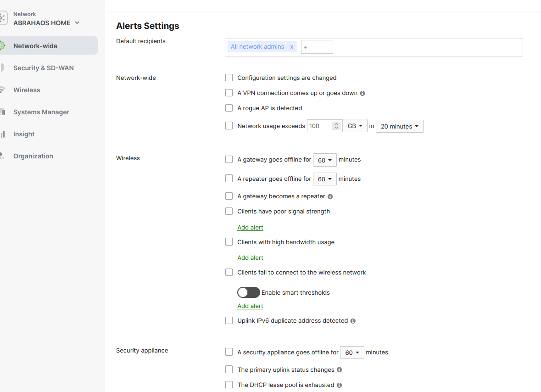
Task: Select the Network-wide globe icon in sidebar
Action: pos(3,45)
